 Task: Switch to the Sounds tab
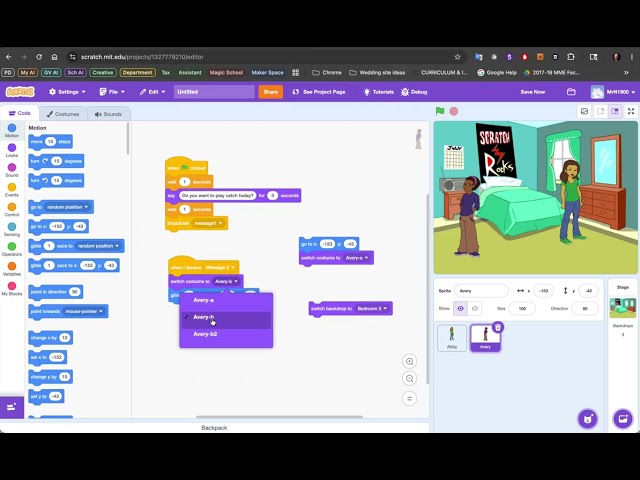108,114
